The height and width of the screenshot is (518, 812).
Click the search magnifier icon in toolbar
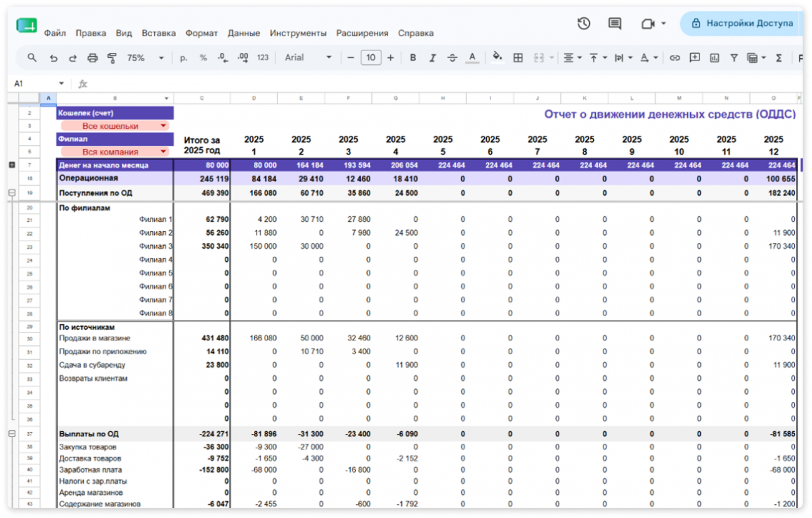(x=32, y=58)
